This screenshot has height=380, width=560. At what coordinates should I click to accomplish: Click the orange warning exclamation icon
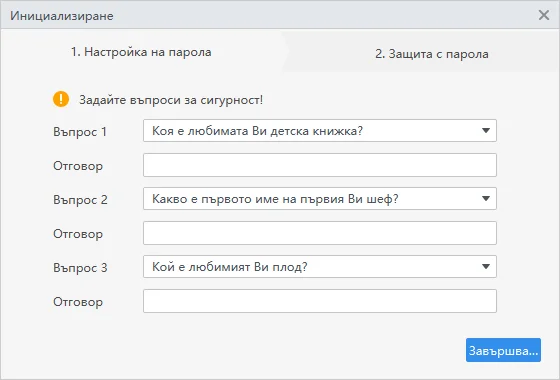(x=61, y=99)
